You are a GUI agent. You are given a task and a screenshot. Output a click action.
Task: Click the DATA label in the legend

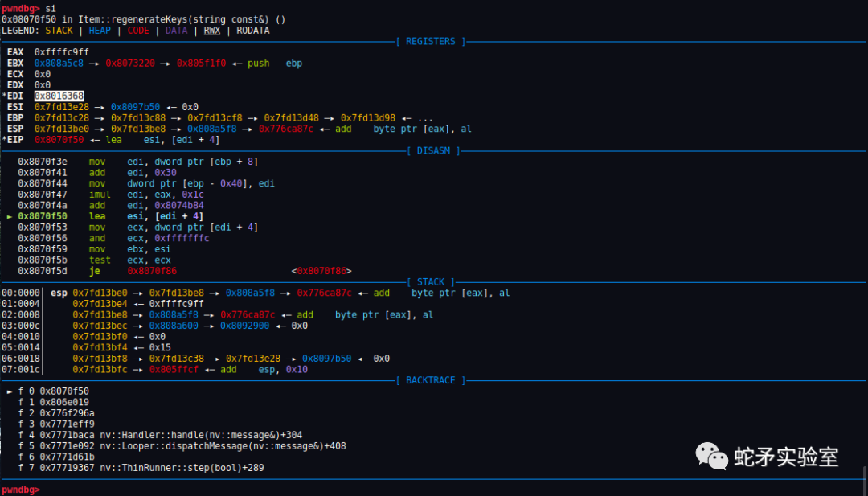177,31
